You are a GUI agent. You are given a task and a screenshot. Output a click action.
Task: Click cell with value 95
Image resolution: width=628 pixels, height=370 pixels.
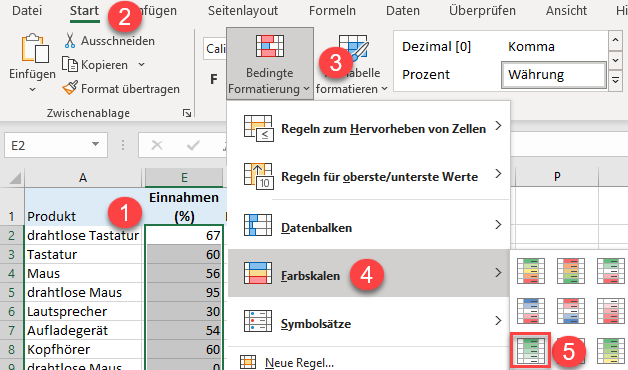point(184,292)
